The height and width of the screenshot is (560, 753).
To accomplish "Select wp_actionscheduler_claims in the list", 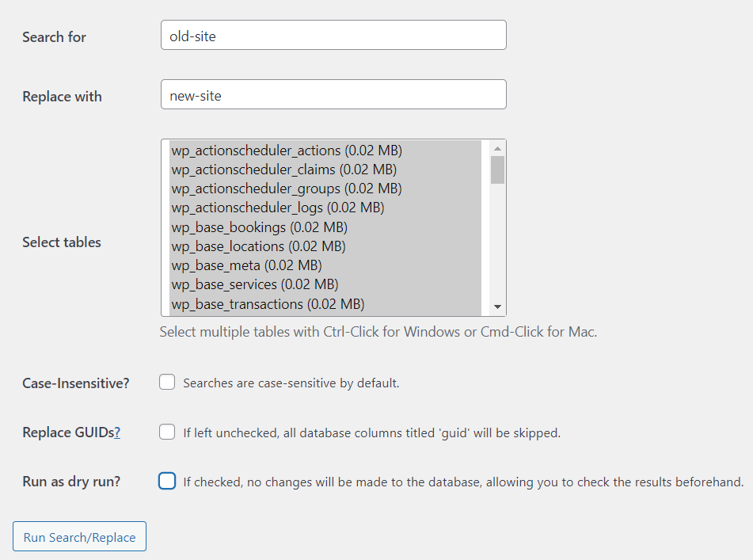I will (x=325, y=170).
